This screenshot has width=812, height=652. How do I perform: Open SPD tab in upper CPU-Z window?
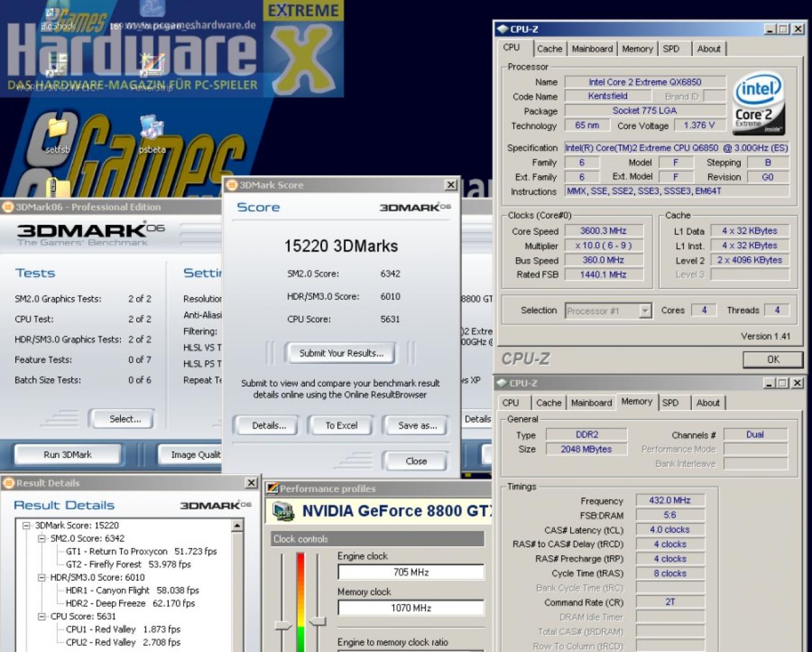click(671, 49)
